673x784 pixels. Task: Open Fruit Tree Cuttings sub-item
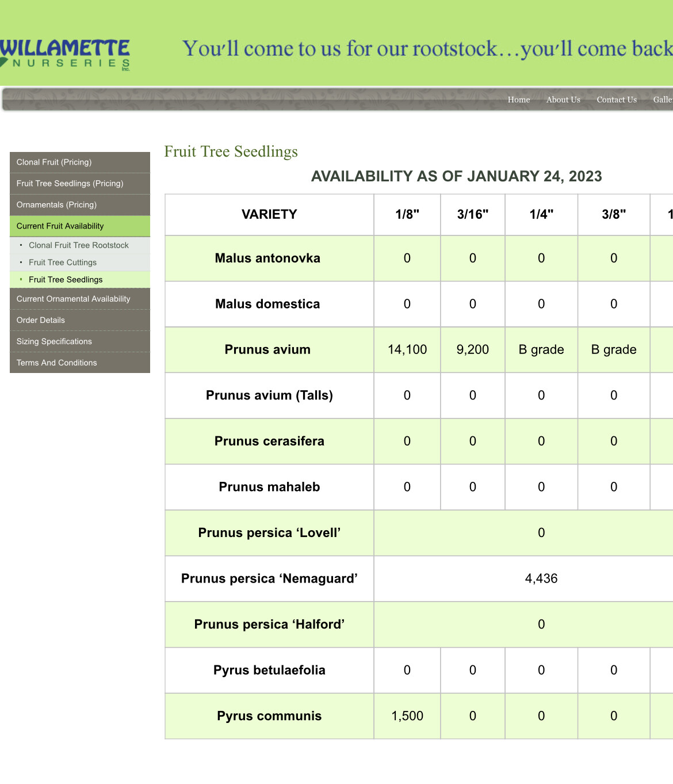point(80,262)
